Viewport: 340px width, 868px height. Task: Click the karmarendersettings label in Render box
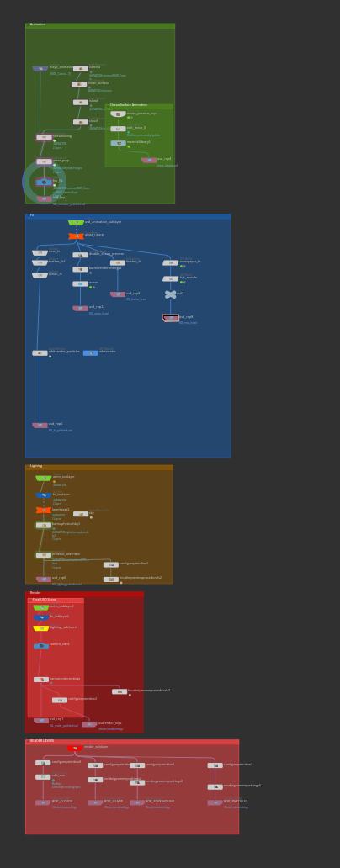(65, 678)
